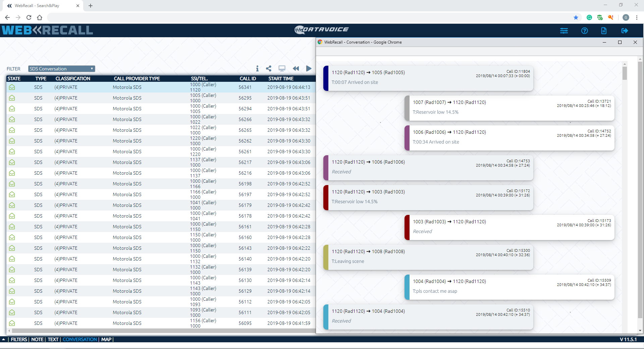Viewport: 644px width, 349px height.
Task: Click the logout icon in header
Action: pyautogui.click(x=624, y=31)
